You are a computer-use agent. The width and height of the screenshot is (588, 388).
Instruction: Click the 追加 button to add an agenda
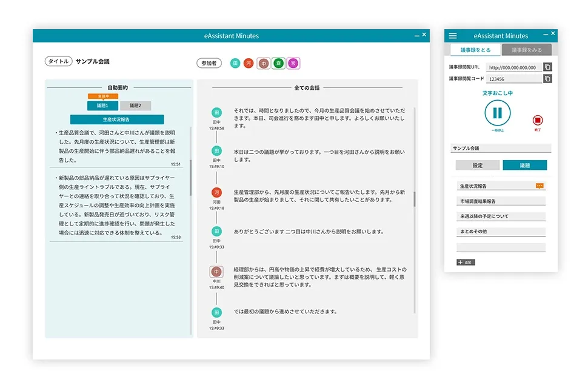pyautogui.click(x=466, y=263)
